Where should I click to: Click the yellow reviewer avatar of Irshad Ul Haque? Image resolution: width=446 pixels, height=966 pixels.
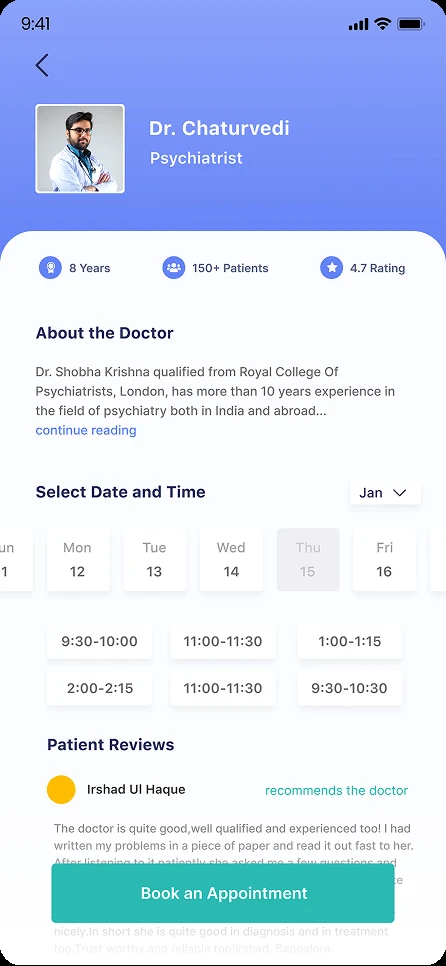(x=61, y=790)
